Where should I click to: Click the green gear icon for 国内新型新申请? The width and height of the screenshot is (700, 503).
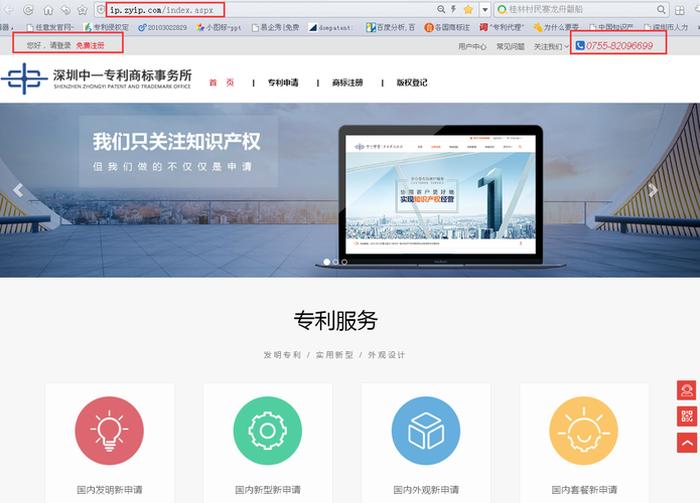pyautogui.click(x=267, y=431)
